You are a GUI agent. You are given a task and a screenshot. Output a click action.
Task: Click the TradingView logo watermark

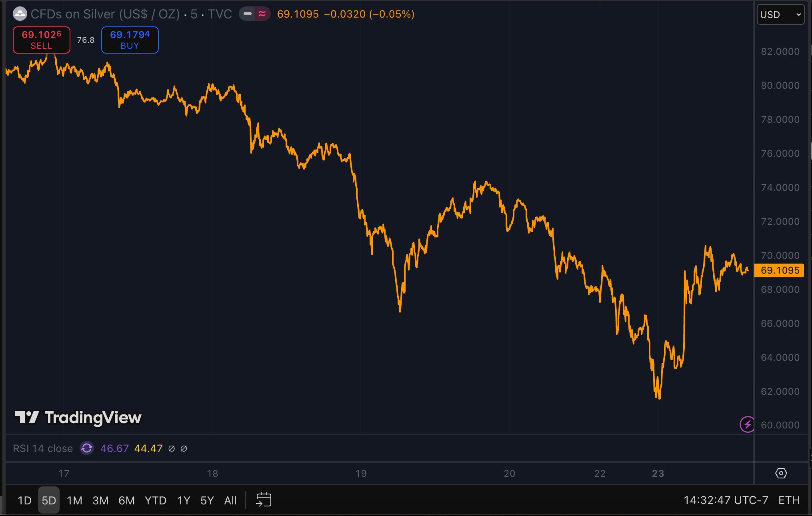pyautogui.click(x=78, y=418)
